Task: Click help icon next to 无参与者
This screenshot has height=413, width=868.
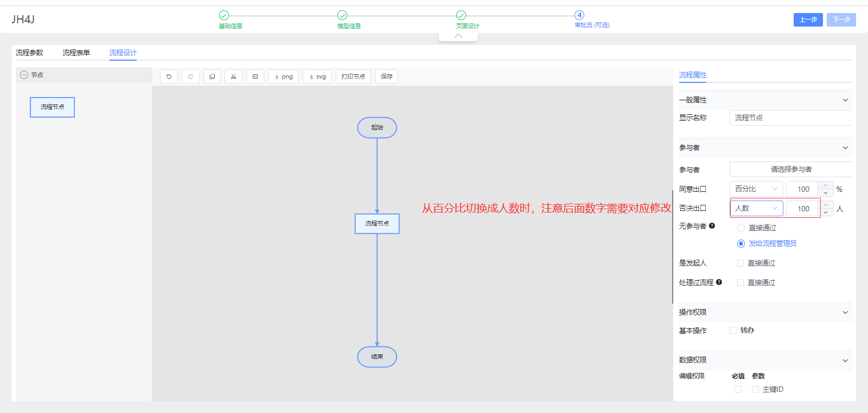Action: [712, 225]
